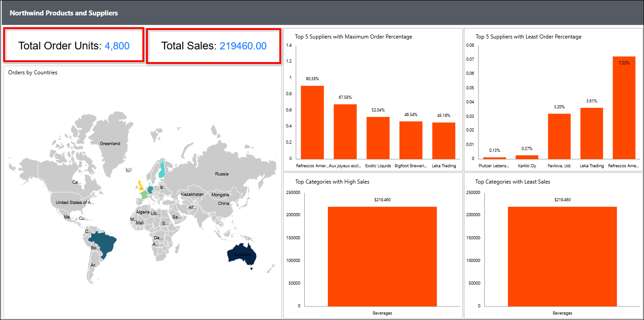
Task: Click Beverages bar in Top Categories Least Sales
Action: pos(562,257)
